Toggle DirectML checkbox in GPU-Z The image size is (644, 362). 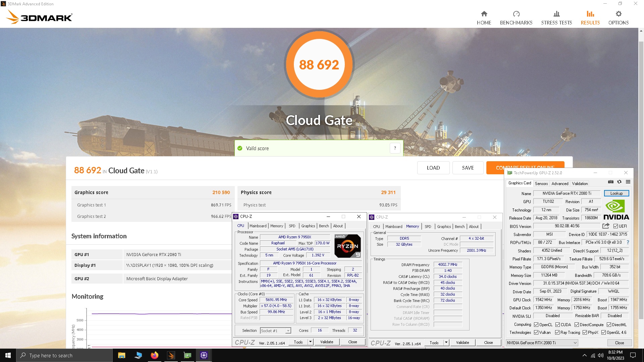(x=609, y=325)
